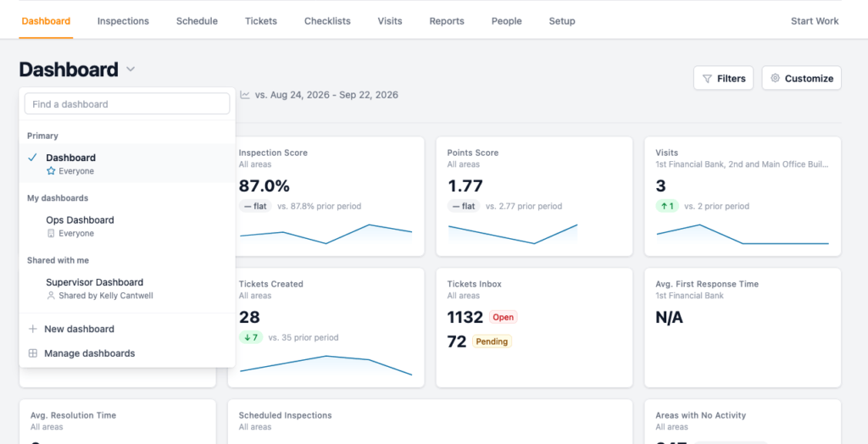Click the 1132 open tickets count
Screen dimensions: 868x444
click(465, 317)
